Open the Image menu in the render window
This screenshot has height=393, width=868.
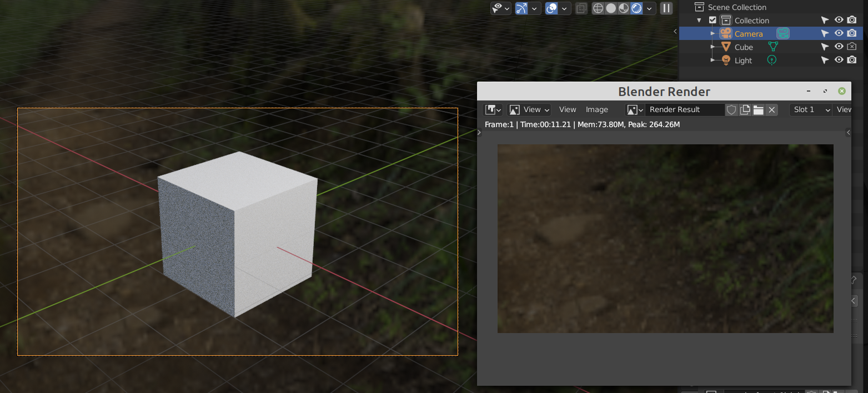(x=597, y=109)
